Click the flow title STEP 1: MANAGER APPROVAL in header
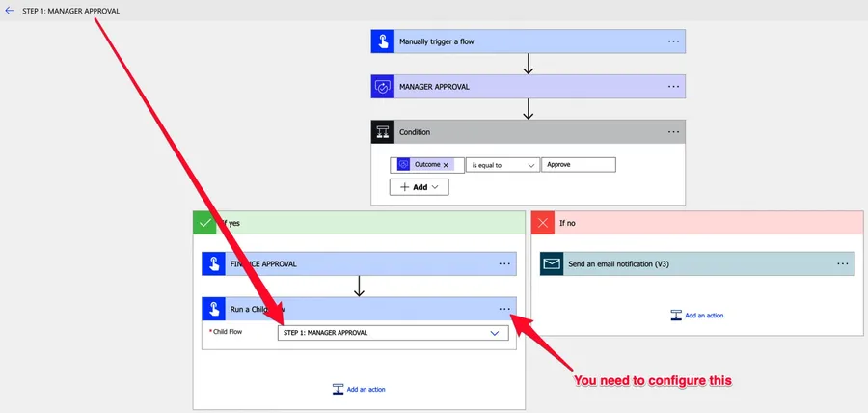 click(70, 11)
